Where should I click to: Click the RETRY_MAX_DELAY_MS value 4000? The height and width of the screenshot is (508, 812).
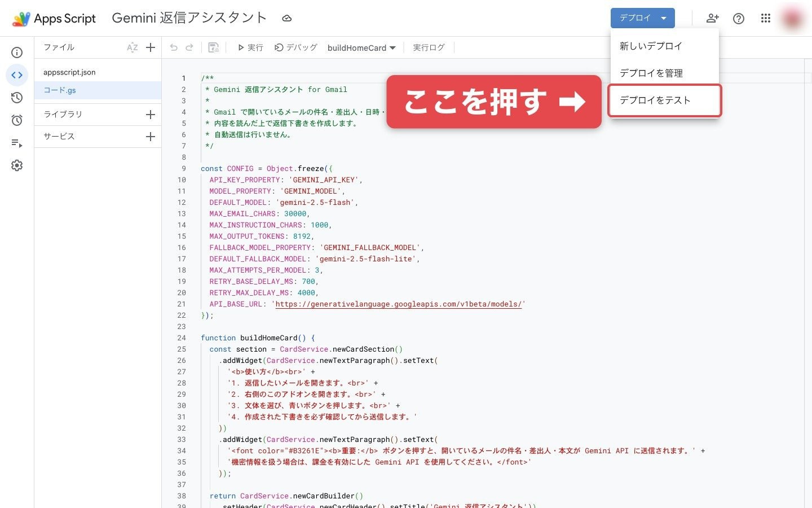pos(306,293)
